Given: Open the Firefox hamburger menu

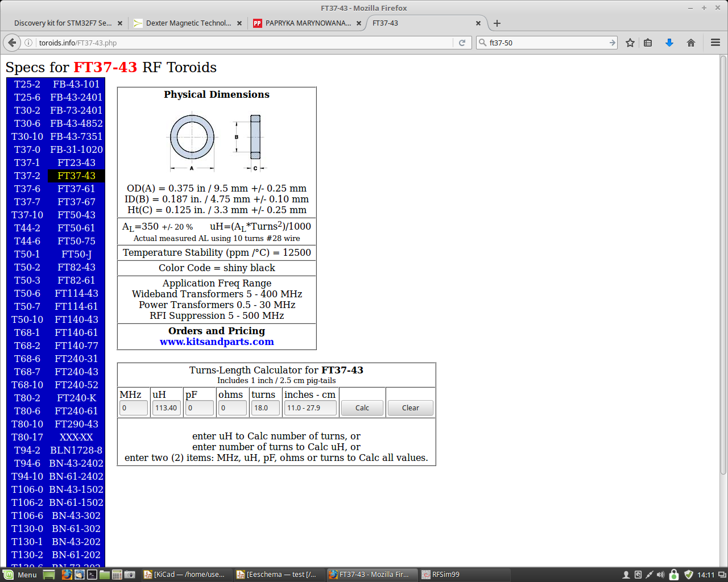Looking at the screenshot, I should [x=715, y=43].
